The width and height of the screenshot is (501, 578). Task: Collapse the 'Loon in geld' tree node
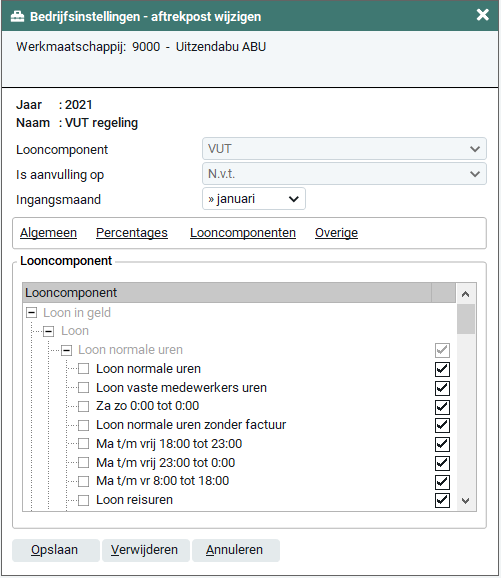[x=32, y=313]
